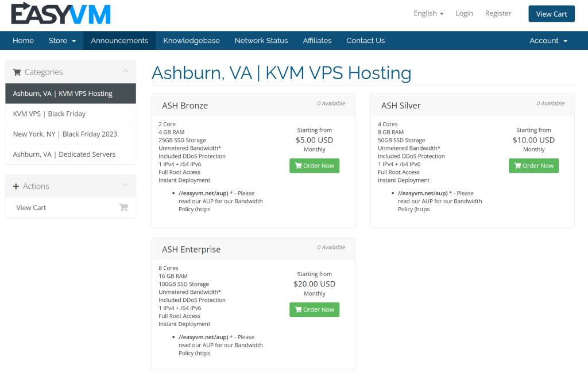The width and height of the screenshot is (588, 380).
Task: Order the ASH Bronze plan
Action: coord(314,166)
